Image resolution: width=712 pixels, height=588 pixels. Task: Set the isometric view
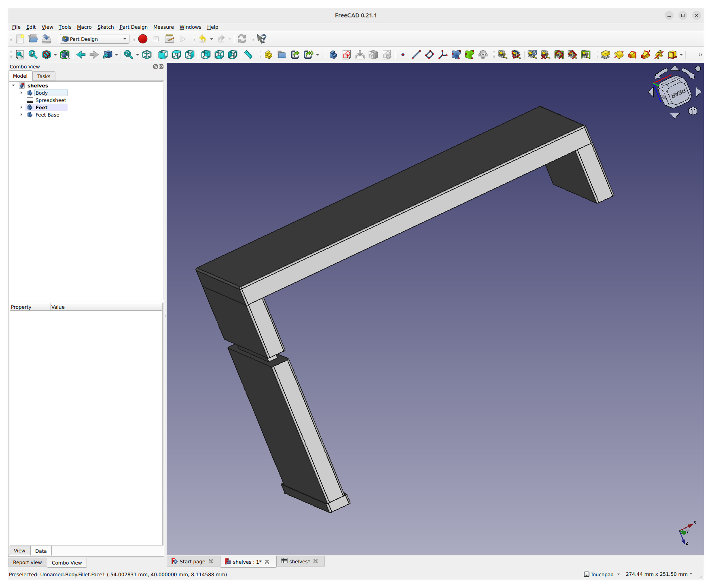coord(147,55)
